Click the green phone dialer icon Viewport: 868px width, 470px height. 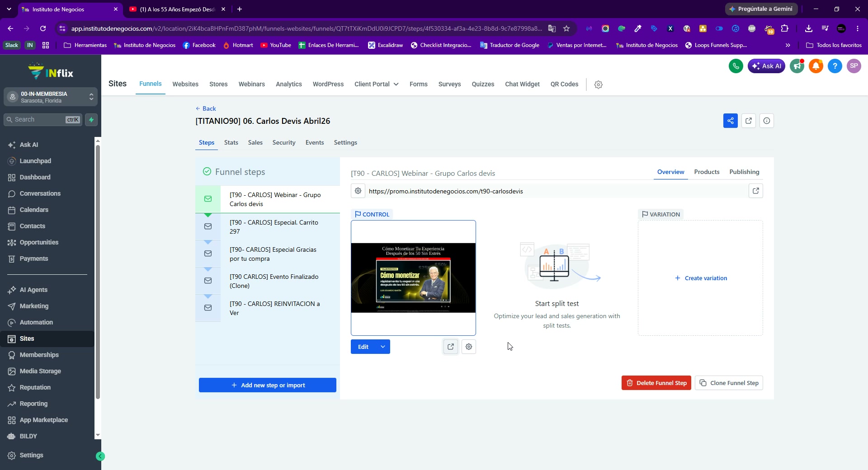[736, 66]
